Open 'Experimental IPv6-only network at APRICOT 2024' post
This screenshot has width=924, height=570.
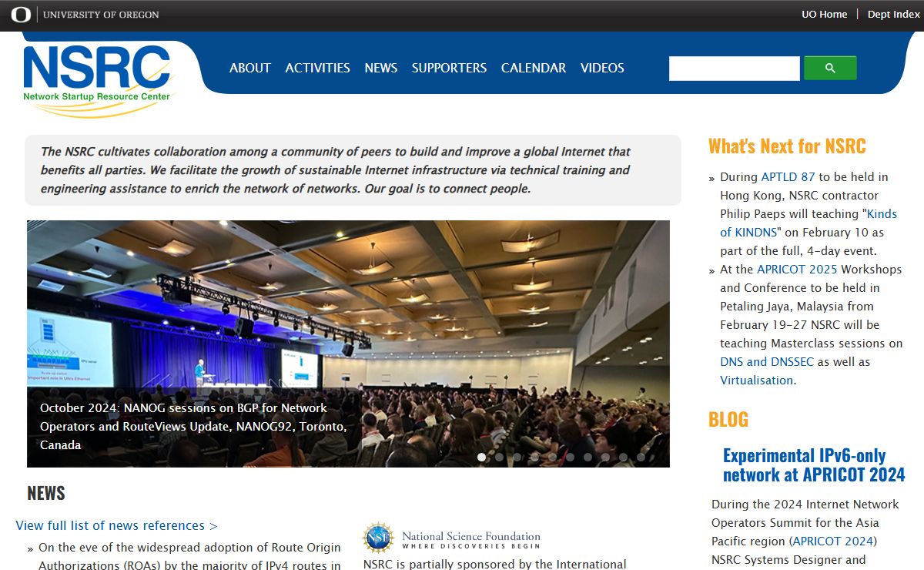click(814, 464)
